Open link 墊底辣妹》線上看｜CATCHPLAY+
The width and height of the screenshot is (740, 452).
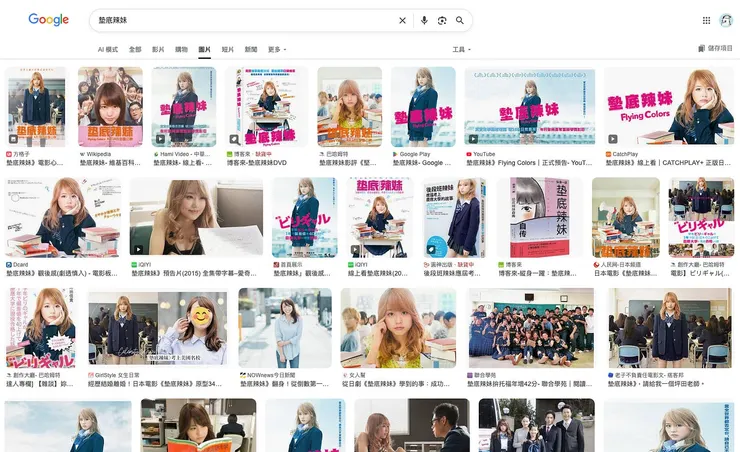pyautogui.click(x=668, y=163)
